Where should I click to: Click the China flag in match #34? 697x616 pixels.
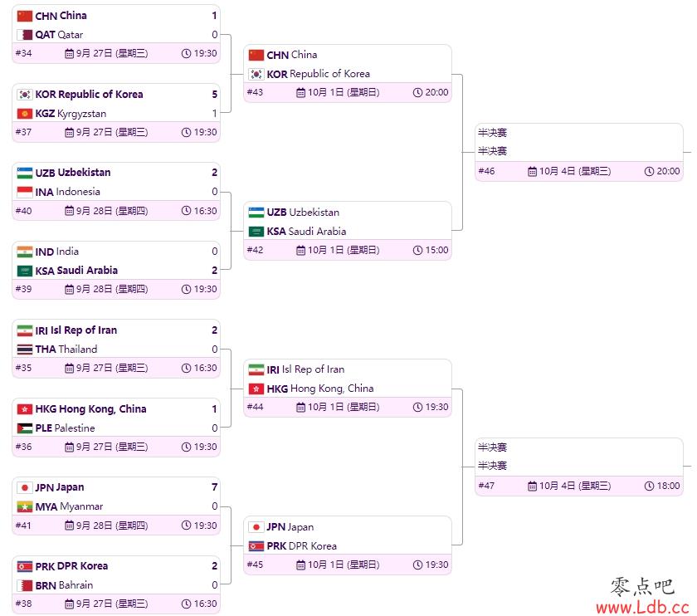click(x=24, y=16)
